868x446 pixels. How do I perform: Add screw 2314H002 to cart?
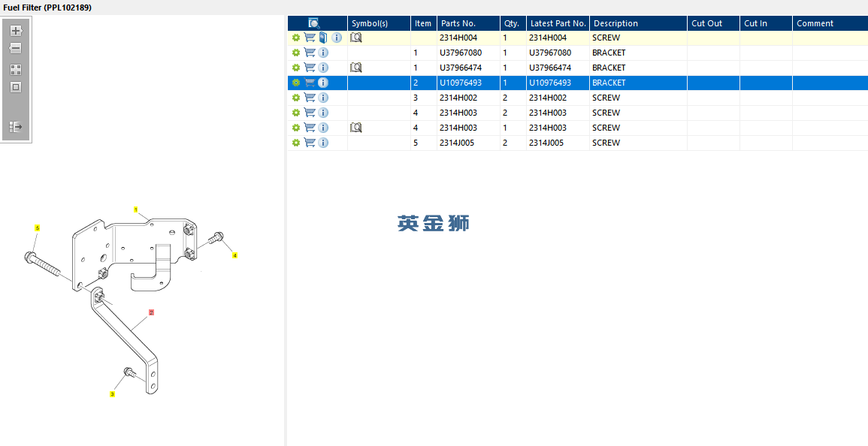pos(310,98)
